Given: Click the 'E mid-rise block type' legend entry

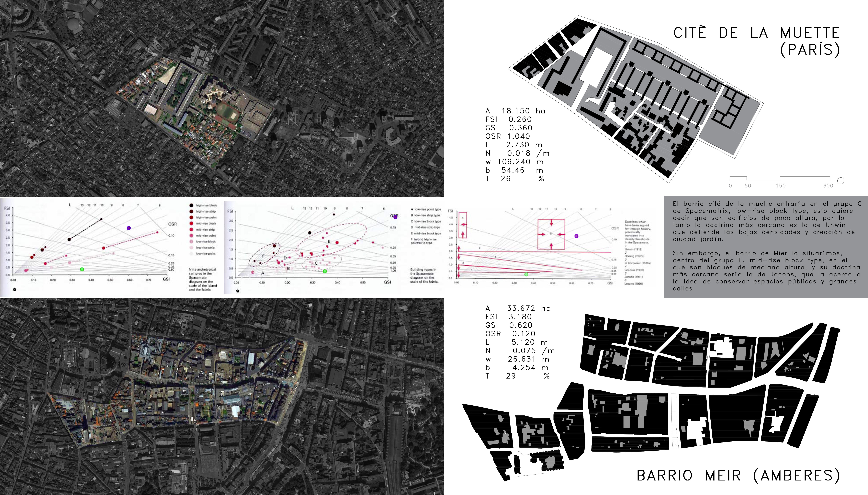Looking at the screenshot, I should [426, 234].
